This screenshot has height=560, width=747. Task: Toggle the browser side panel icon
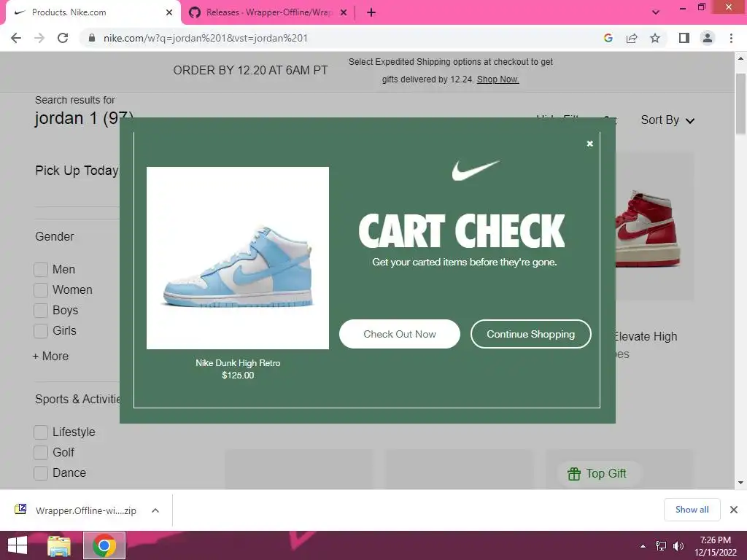tap(684, 38)
